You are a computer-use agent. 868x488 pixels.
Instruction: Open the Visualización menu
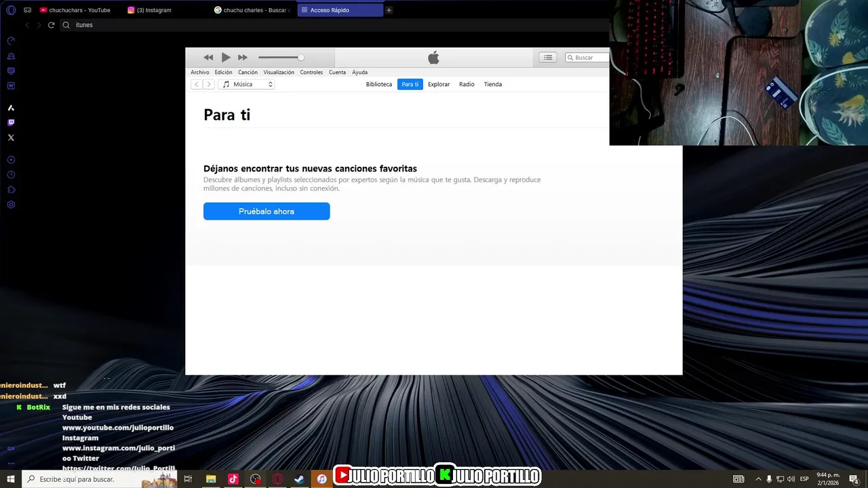279,73
